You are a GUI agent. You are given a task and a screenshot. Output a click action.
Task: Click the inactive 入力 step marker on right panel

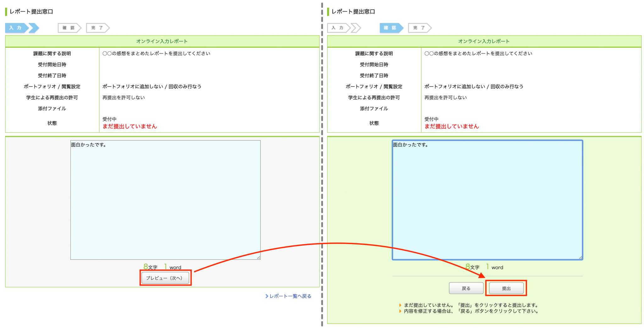337,28
